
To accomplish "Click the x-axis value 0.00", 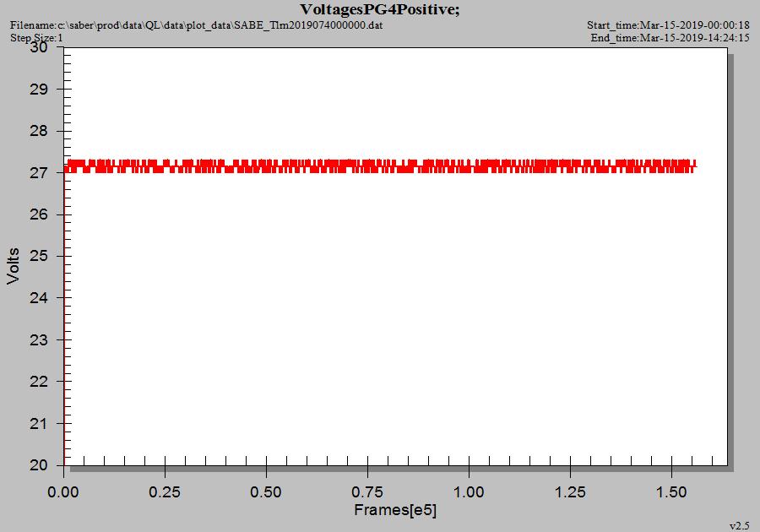I will (x=63, y=492).
